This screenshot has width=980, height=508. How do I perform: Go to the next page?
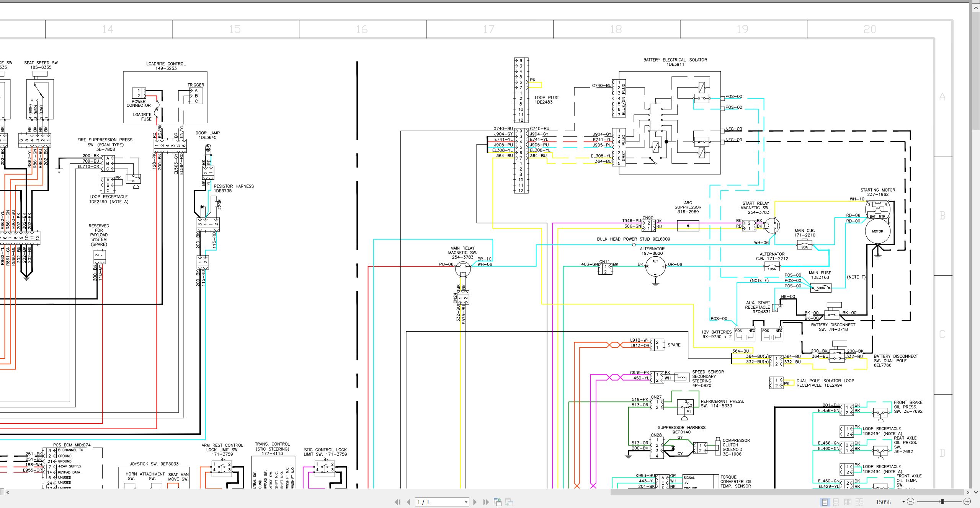coord(475,502)
